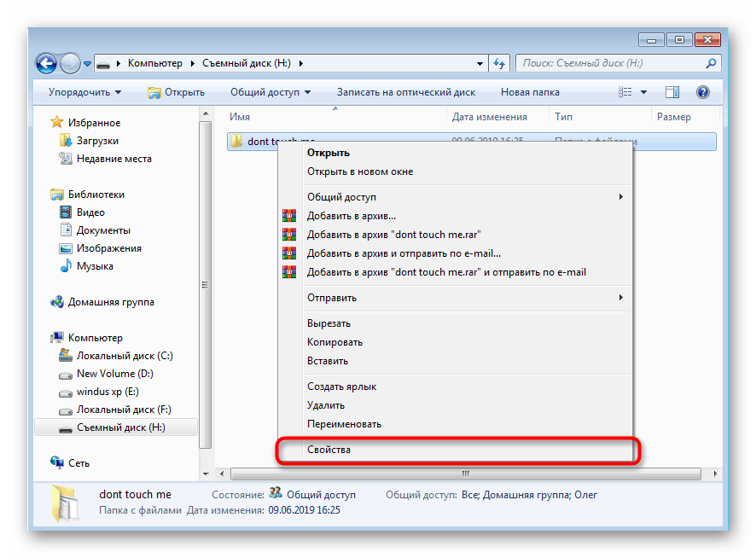
Task: Open Help question mark icon
Action: pyautogui.click(x=703, y=92)
